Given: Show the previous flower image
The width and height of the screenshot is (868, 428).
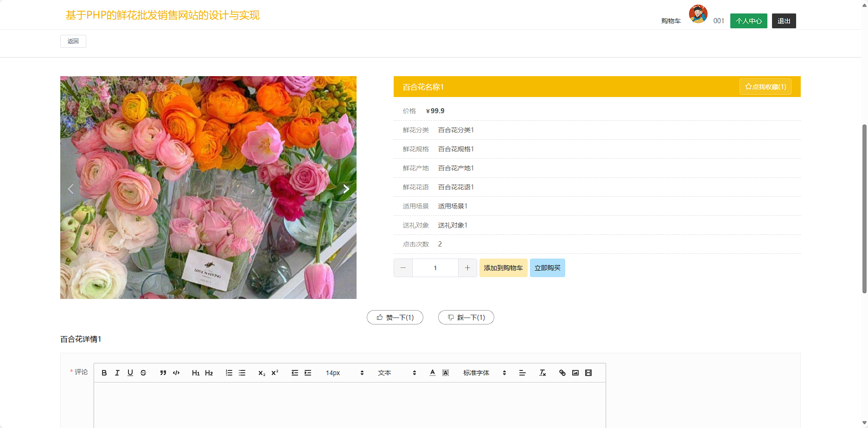Looking at the screenshot, I should coord(70,189).
